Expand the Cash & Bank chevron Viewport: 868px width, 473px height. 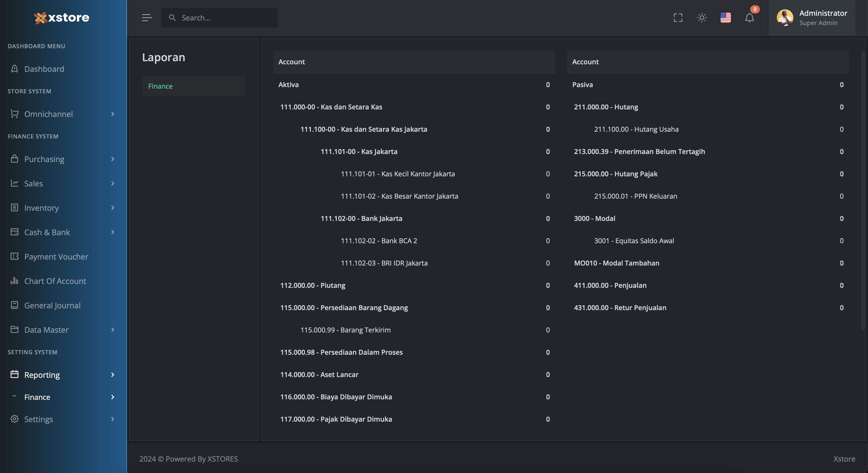tap(112, 232)
